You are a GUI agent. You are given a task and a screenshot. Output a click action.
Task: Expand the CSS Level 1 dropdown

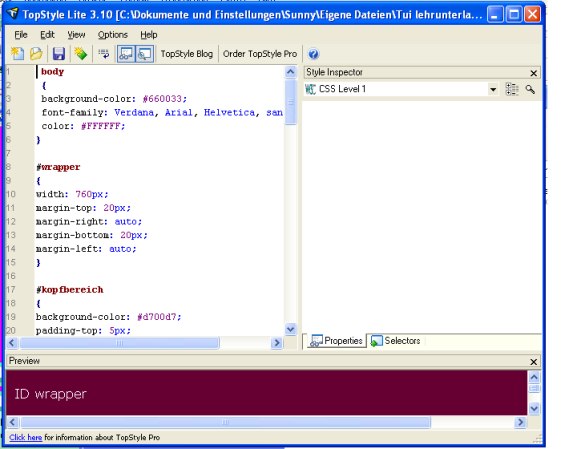(493, 89)
